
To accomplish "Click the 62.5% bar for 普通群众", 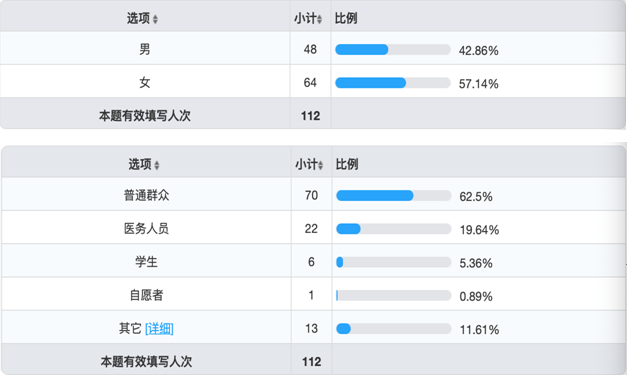I will click(x=393, y=195).
